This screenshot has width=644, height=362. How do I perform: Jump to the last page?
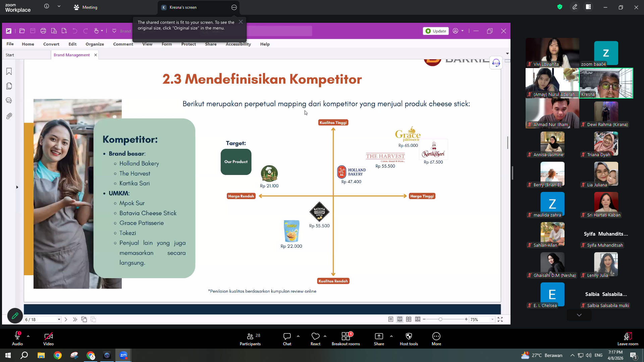[x=75, y=319]
